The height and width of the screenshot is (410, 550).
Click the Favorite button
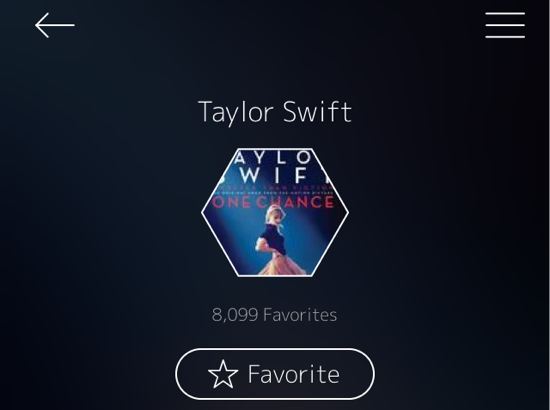[275, 374]
